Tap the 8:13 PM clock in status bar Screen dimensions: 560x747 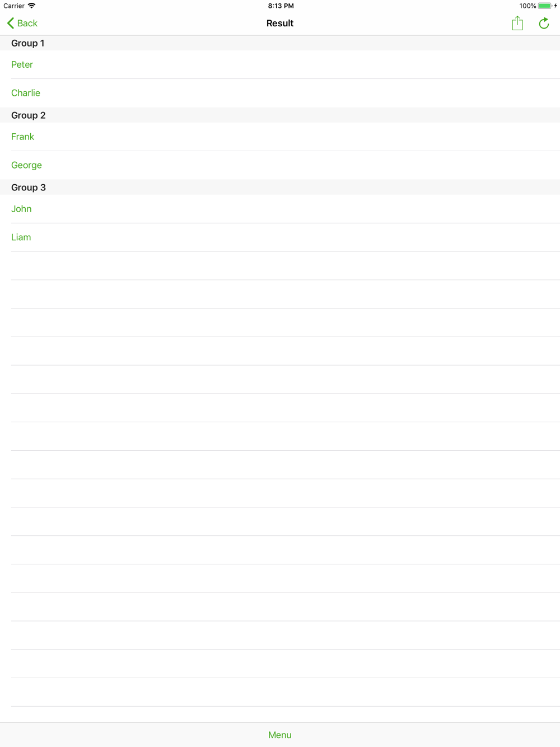click(x=281, y=6)
